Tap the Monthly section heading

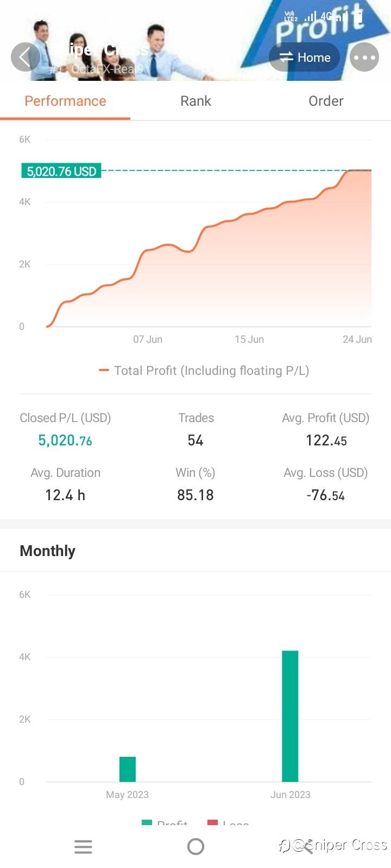(48, 551)
